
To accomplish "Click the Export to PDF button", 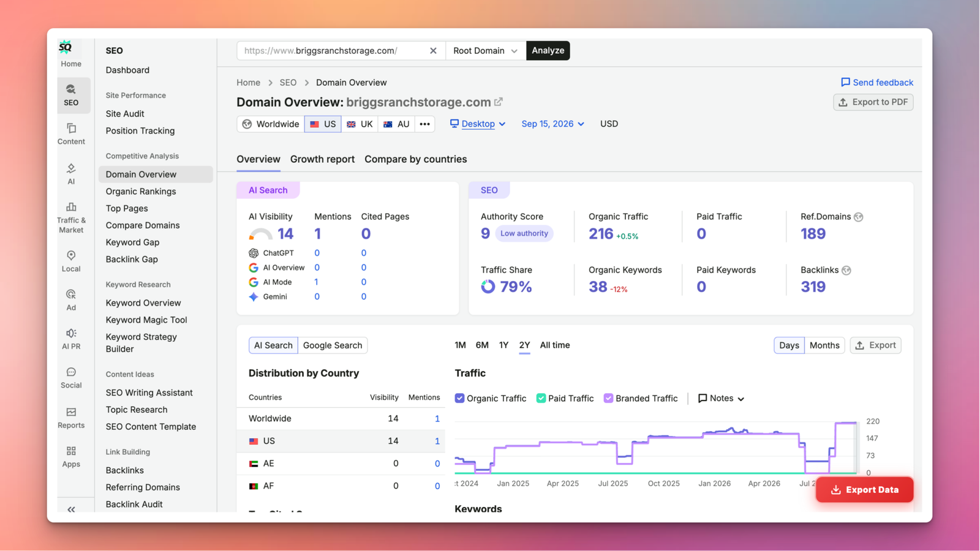I will (x=873, y=102).
